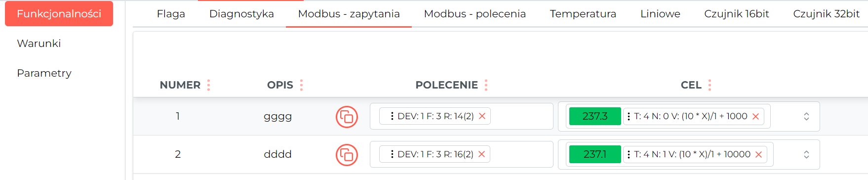Delete the T: 4 N: 1 target tag
Viewport: 868px width, 180px height.
(758, 154)
